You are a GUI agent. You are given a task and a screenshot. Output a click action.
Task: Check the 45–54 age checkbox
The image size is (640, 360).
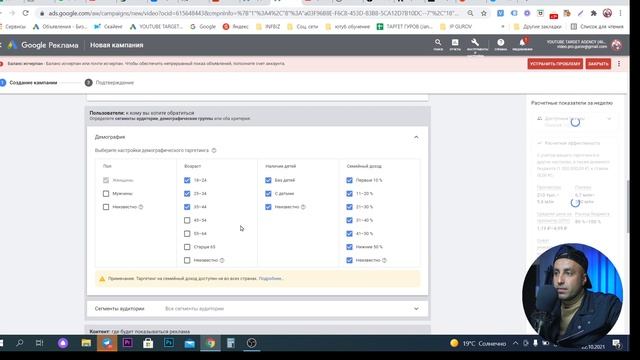coord(187,220)
